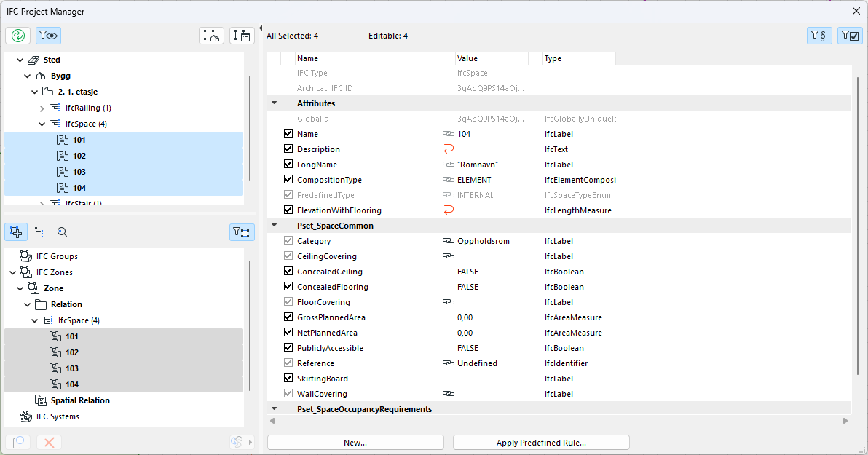The height and width of the screenshot is (455, 868).
Task: Click the filter by scheme section icon
Action: (x=819, y=36)
